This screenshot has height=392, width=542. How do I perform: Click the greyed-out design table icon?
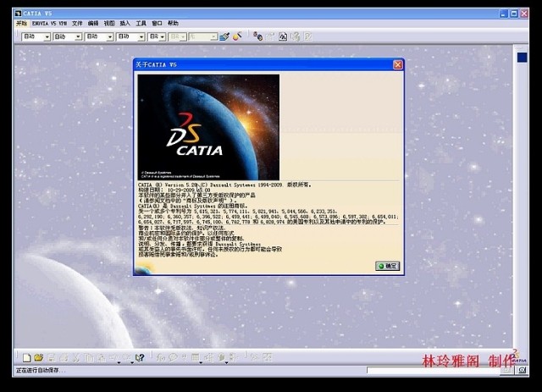pos(196,357)
